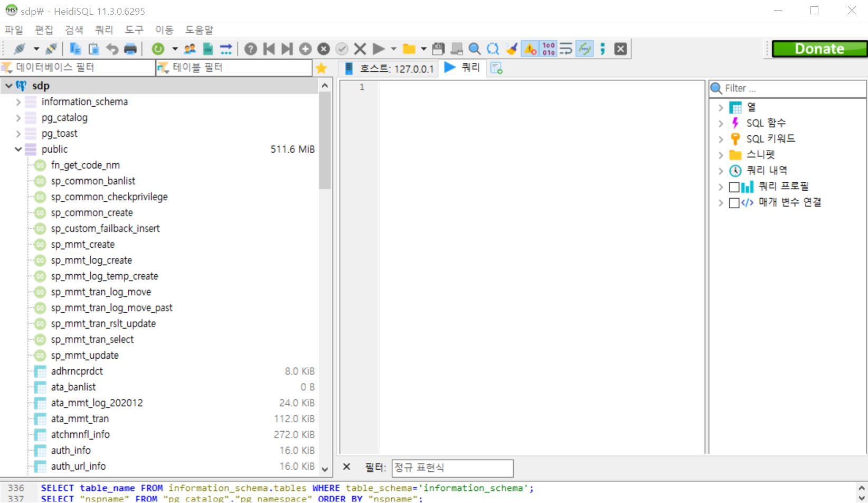Screen dimensions: 868x503
Task: Go to last row icon
Action: [x=287, y=49]
